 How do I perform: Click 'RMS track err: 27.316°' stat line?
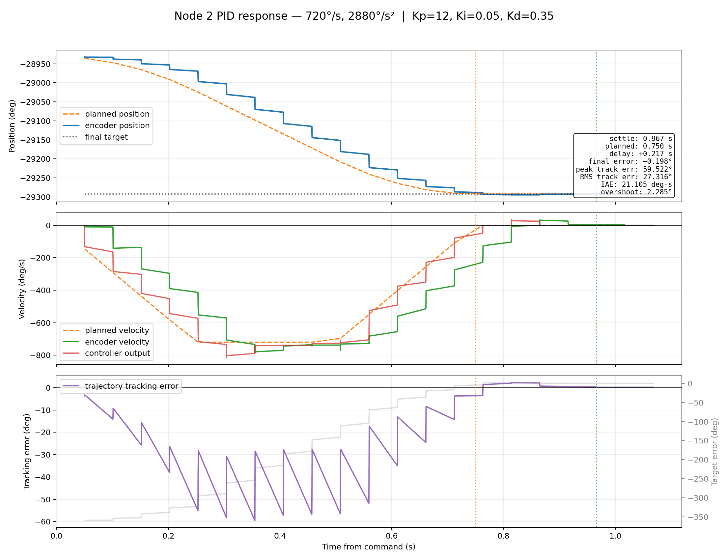[626, 177]
